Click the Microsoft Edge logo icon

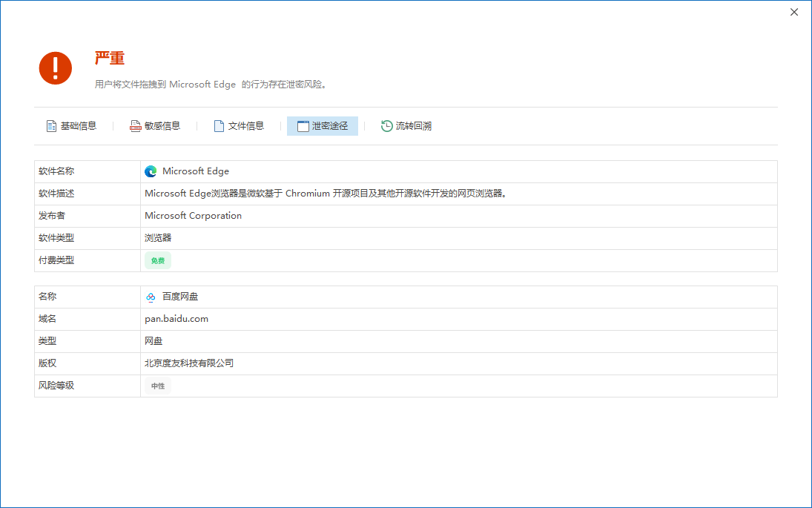tap(151, 171)
